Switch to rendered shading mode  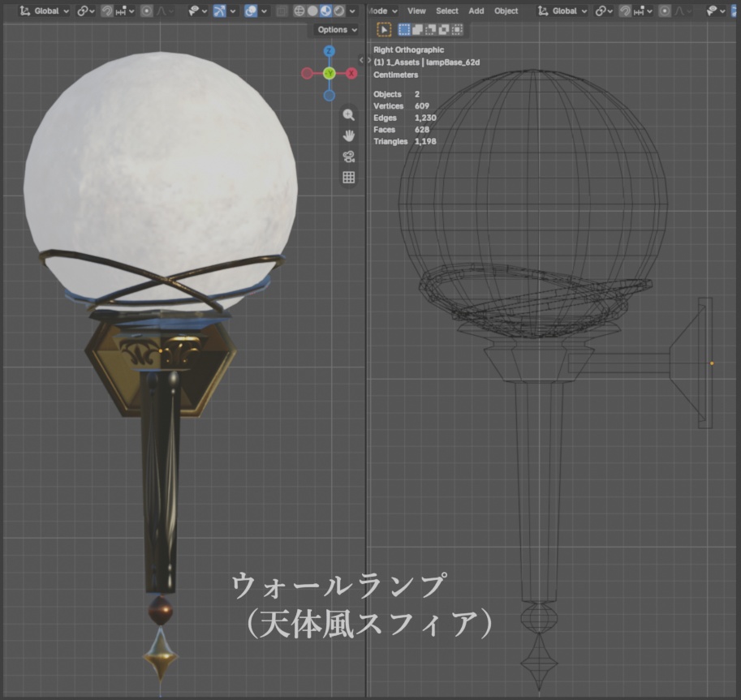(x=338, y=11)
